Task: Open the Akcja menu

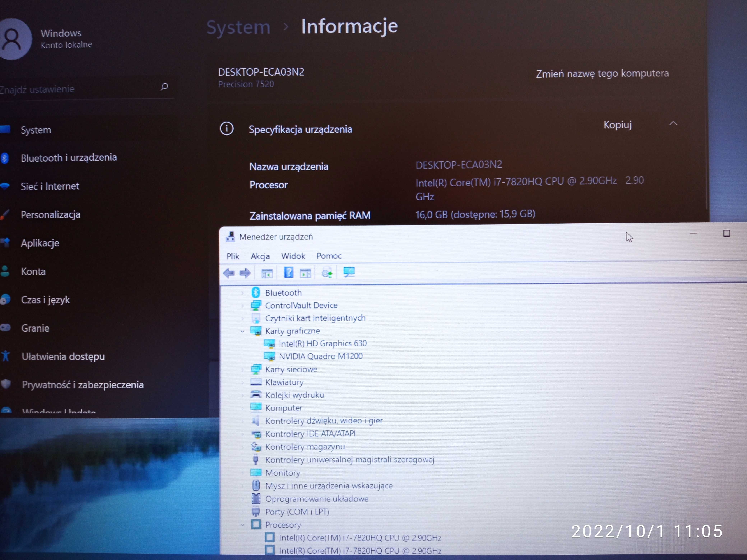Action: coord(260,256)
